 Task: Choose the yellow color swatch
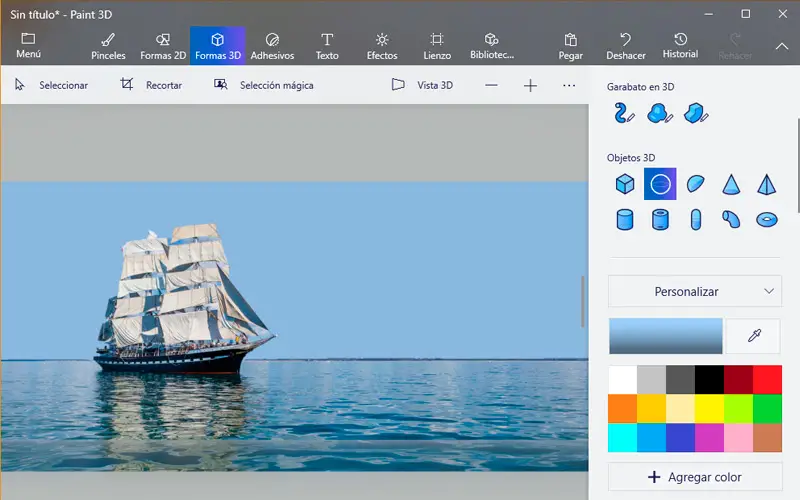(x=709, y=408)
